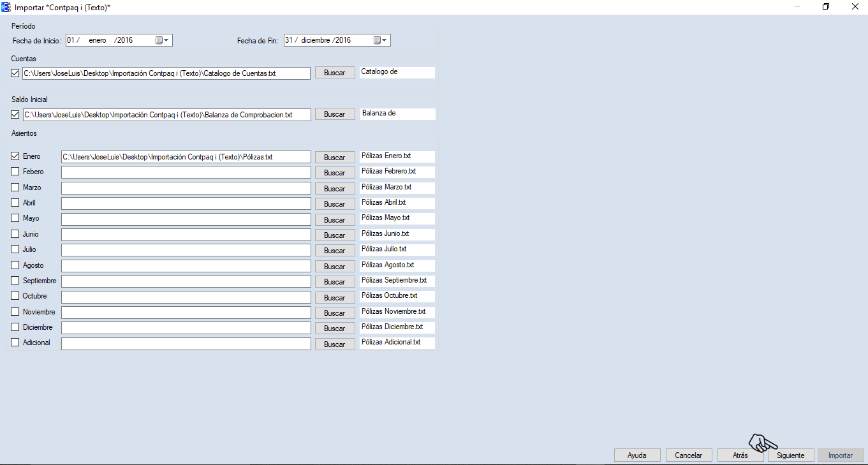Uncheck the Saldo Inicial checkbox
This screenshot has width=868, height=465.
(x=15, y=115)
